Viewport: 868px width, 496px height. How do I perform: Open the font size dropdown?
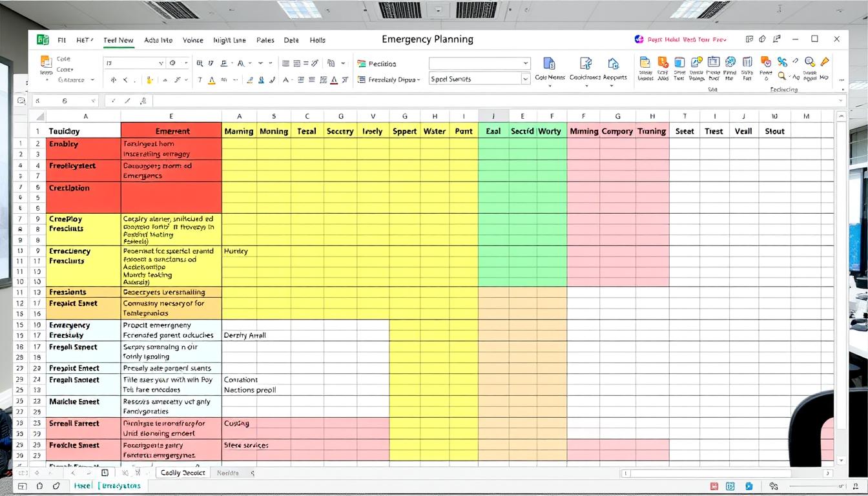tap(186, 63)
